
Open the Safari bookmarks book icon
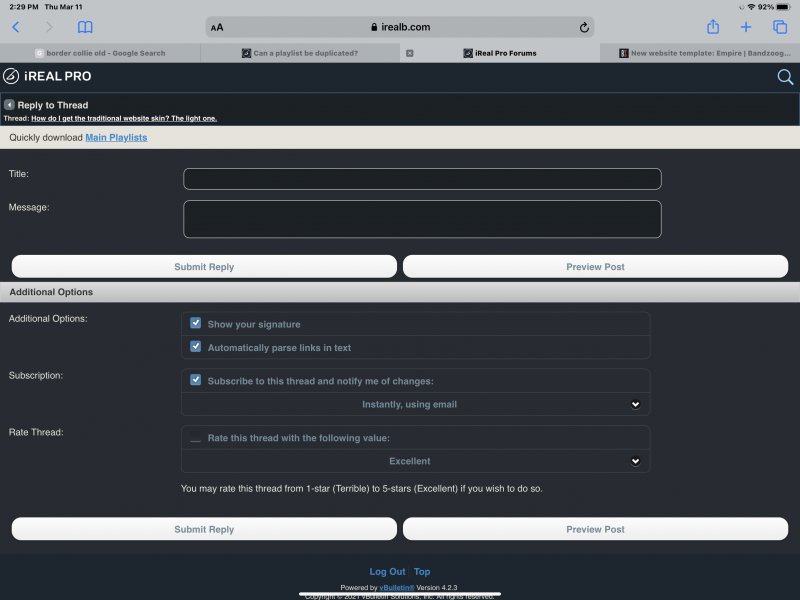click(x=85, y=27)
